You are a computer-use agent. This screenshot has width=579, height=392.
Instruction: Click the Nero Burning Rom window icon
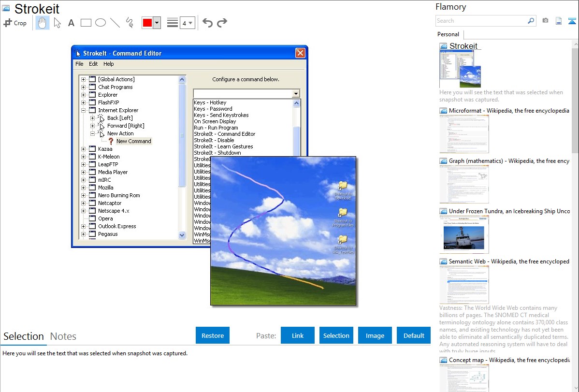[92, 195]
